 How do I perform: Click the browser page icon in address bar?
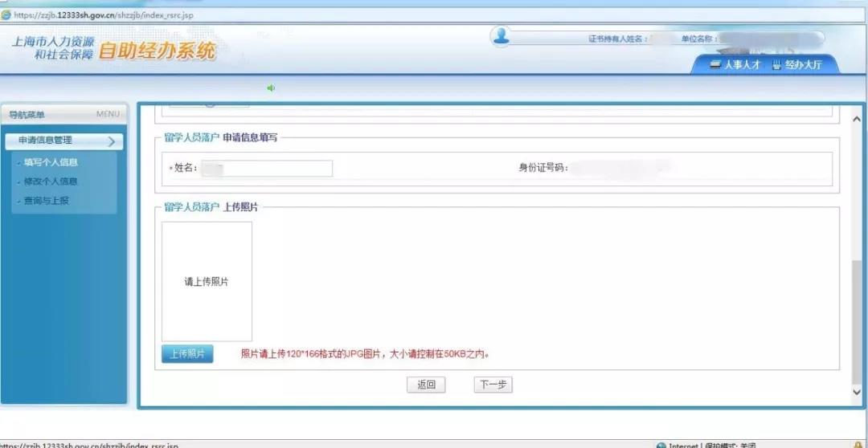point(6,15)
